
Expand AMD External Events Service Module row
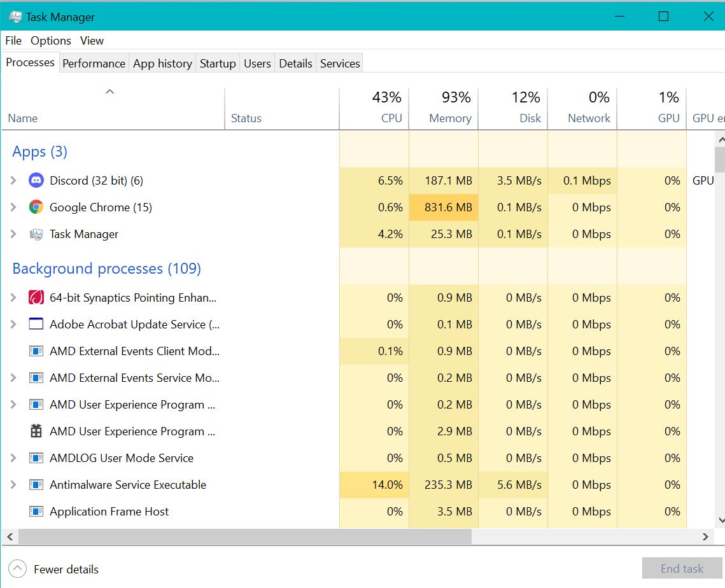pos(13,377)
